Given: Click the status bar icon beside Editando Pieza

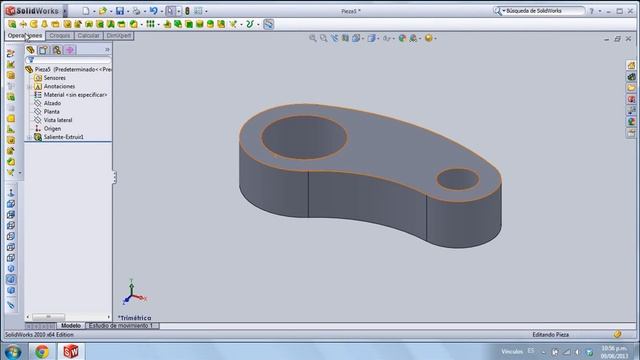Looking at the screenshot, I should 617,334.
